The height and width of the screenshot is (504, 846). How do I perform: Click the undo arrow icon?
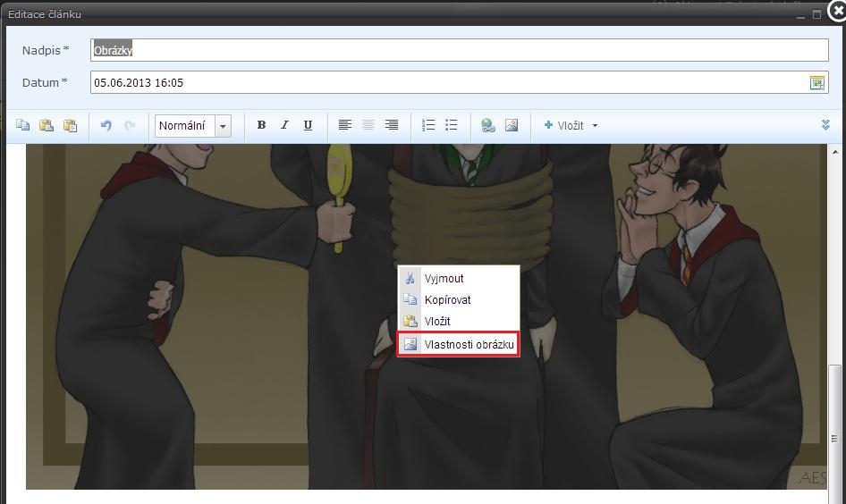click(106, 126)
